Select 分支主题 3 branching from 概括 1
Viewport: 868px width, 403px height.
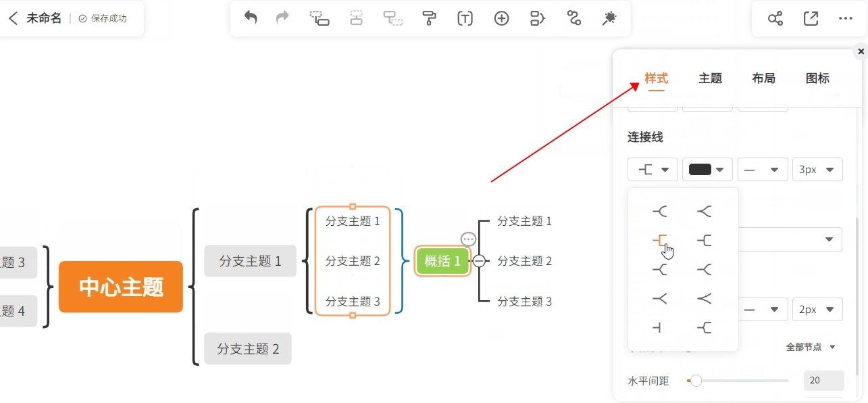pyautogui.click(x=524, y=302)
